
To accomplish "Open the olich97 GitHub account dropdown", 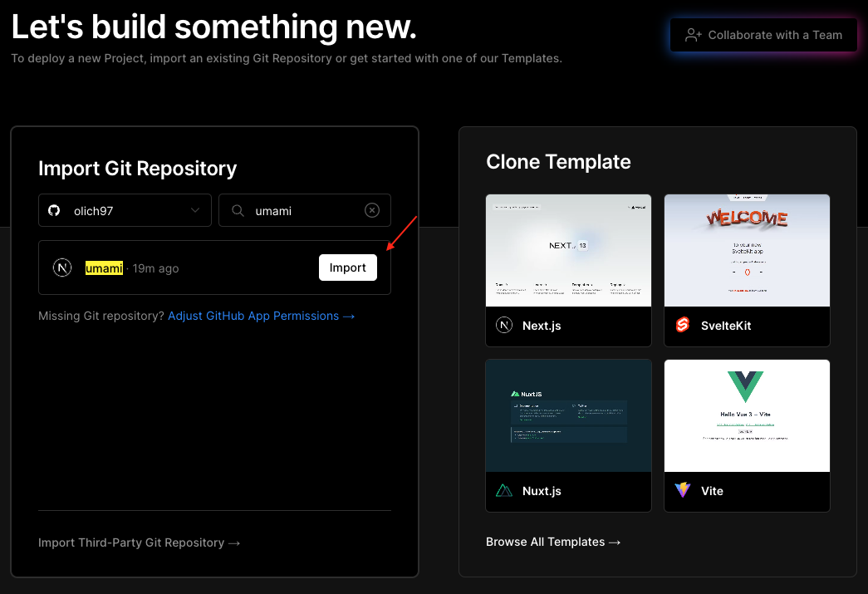I will click(125, 210).
